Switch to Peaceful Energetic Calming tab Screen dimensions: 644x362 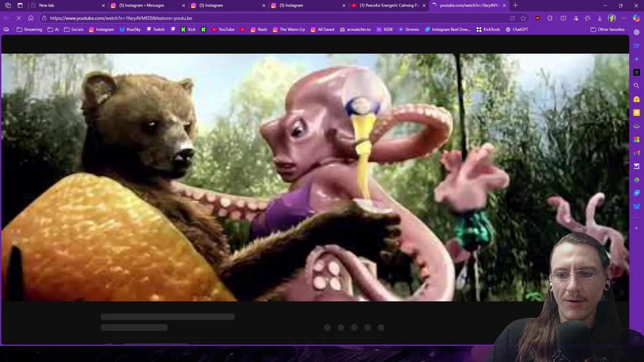388,6
